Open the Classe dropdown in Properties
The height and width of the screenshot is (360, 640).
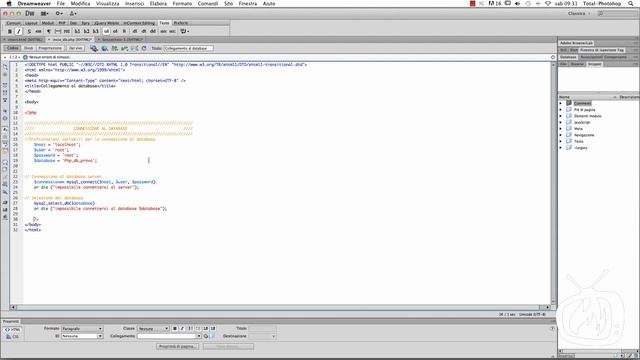click(x=153, y=329)
